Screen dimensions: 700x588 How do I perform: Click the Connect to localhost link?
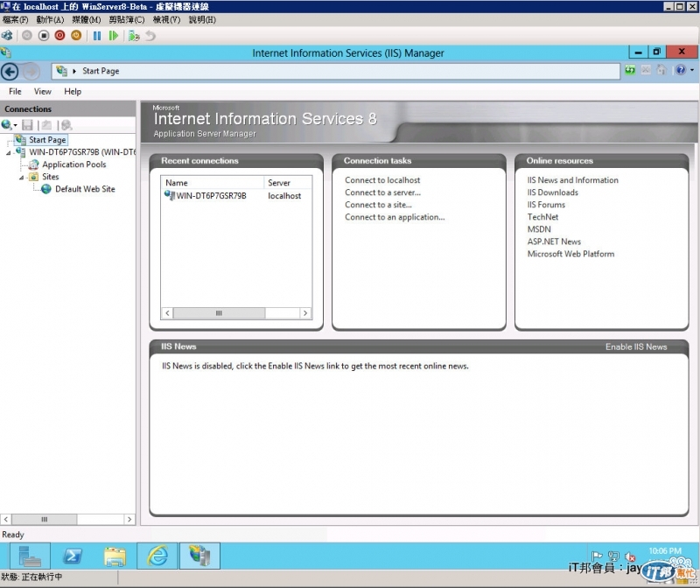pyautogui.click(x=382, y=180)
